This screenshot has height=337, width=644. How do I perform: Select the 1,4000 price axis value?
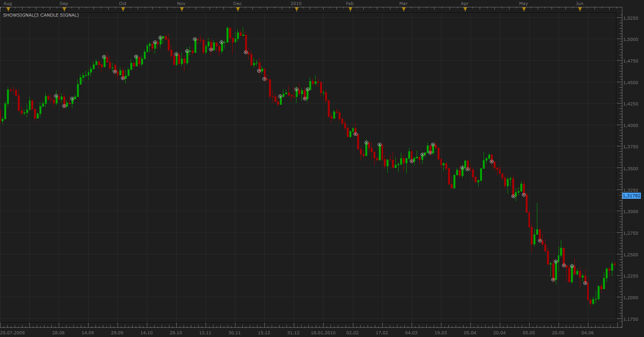coord(630,125)
